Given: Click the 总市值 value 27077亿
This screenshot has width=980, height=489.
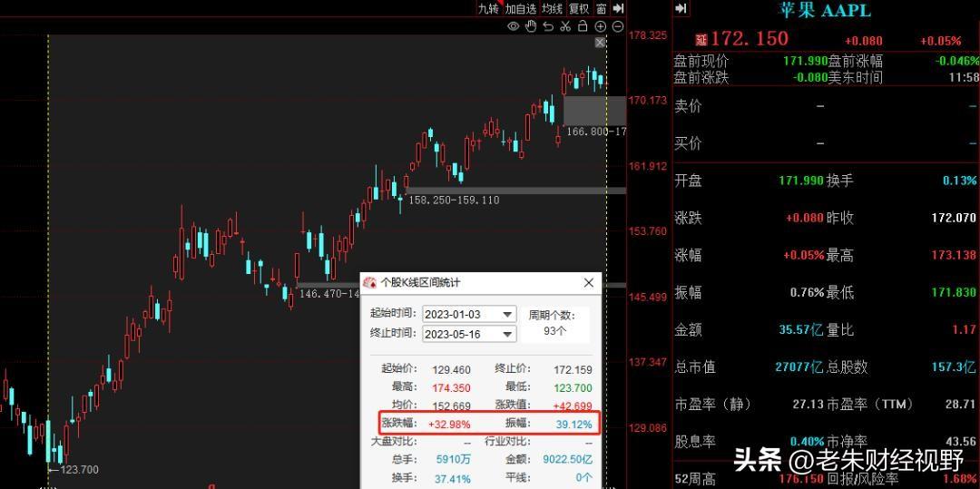Looking at the screenshot, I should point(799,367).
